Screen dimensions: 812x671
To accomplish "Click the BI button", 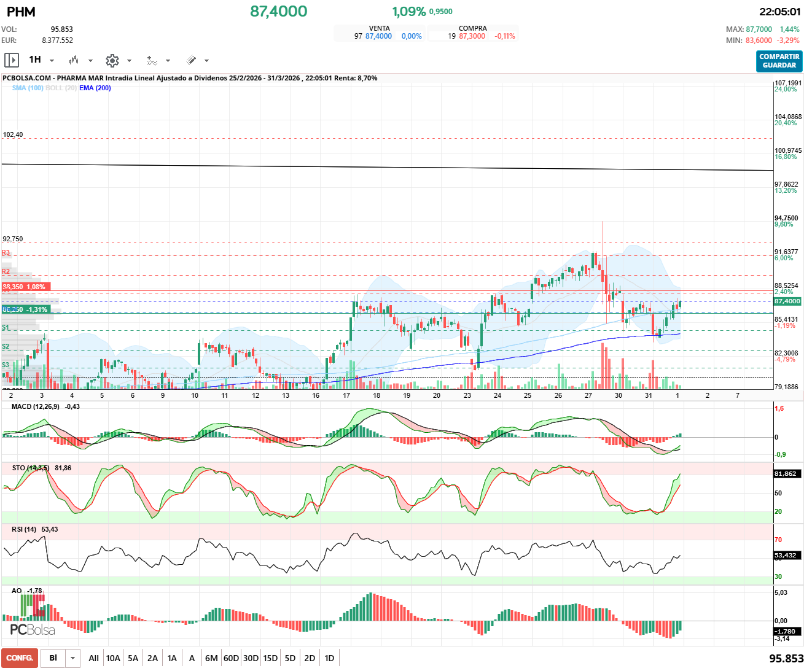I will point(53,658).
